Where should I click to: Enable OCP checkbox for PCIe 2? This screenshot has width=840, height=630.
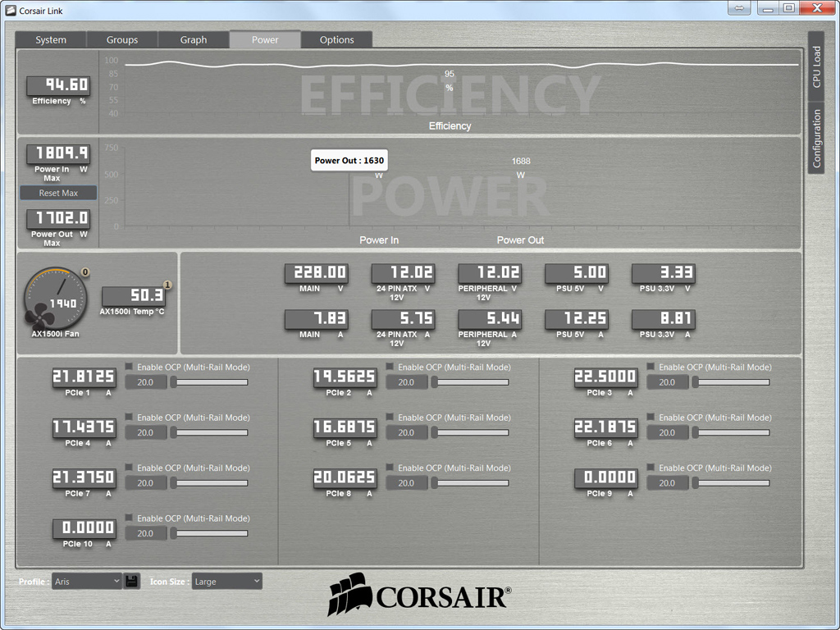pos(390,367)
